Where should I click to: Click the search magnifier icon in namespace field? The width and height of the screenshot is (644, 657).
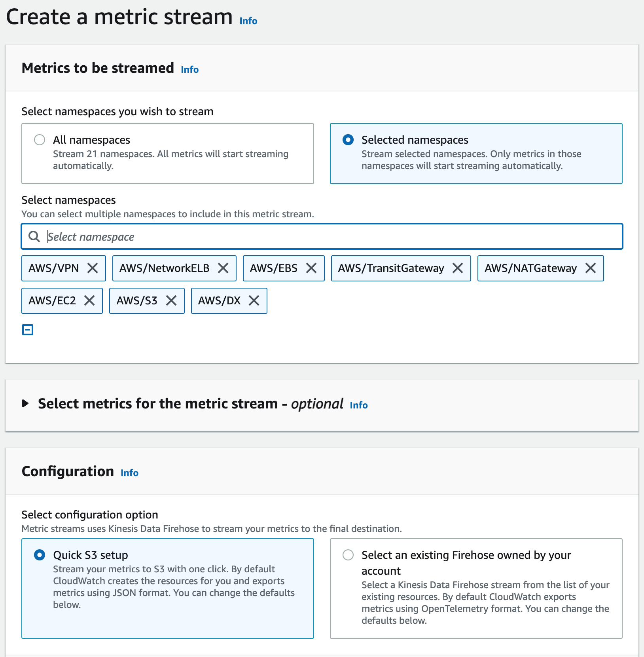[34, 237]
